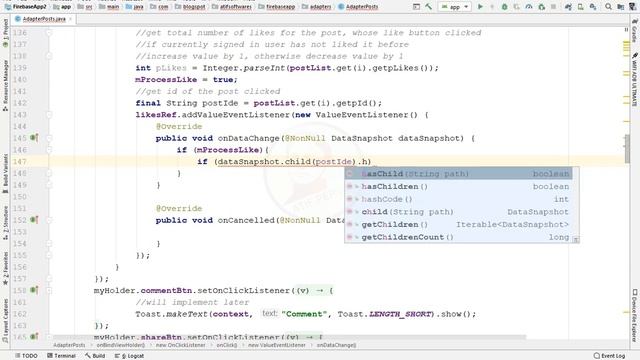Click new ValueEventListener in the bottom breadcrumb
Image resolution: width=640 pixels, height=360 pixels.
tap(277, 345)
